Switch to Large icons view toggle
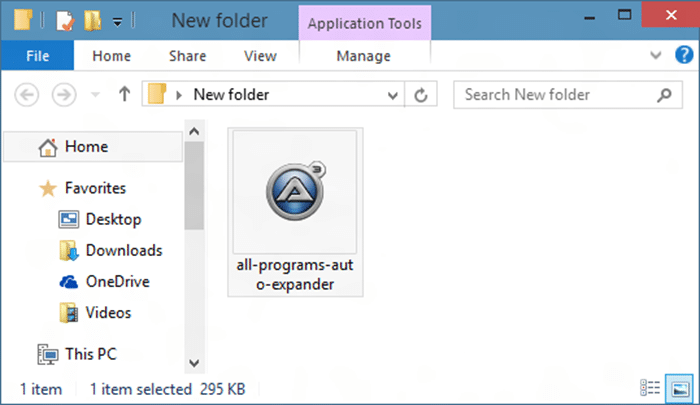The width and height of the screenshot is (700, 405). (x=679, y=388)
